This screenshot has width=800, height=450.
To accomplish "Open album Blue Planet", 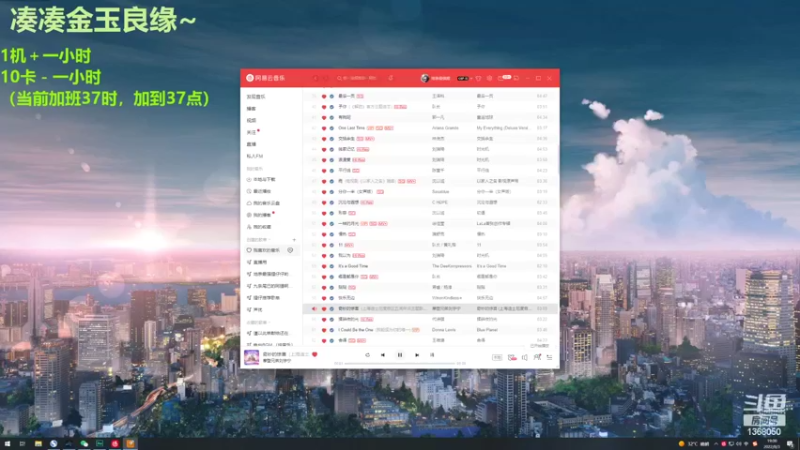I will pos(487,330).
